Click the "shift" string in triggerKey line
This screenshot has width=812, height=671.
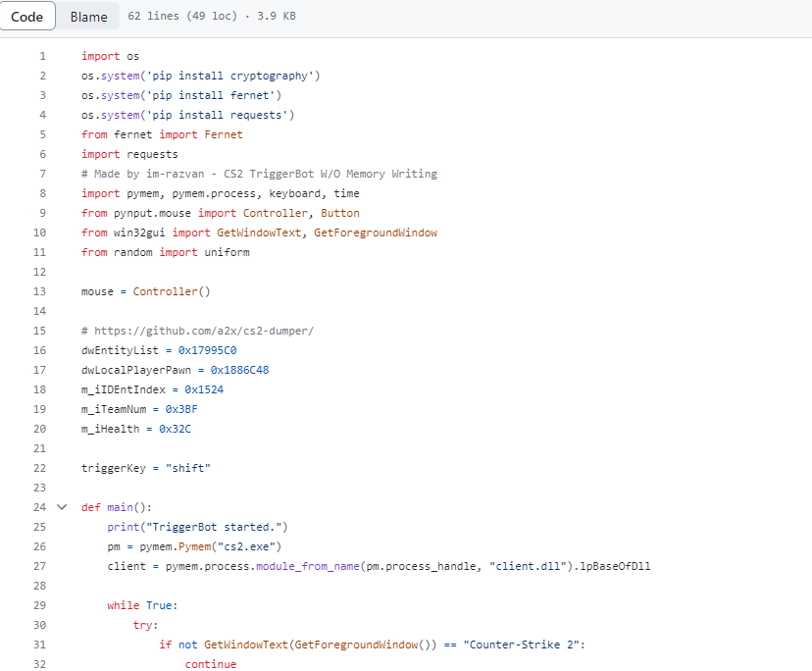188,468
